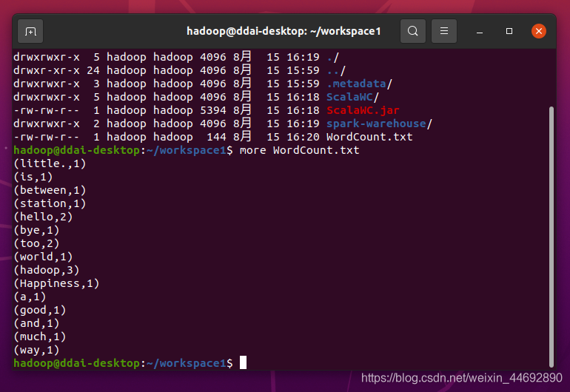This screenshot has height=392, width=570.
Task: Click the (way,1) output line
Action: coord(36,350)
